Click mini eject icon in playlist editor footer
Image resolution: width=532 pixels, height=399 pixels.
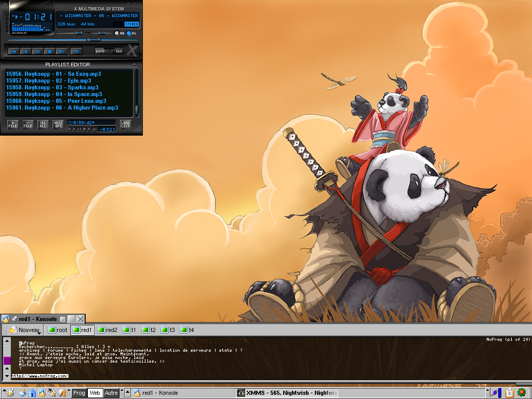pyautogui.click(x=94, y=129)
